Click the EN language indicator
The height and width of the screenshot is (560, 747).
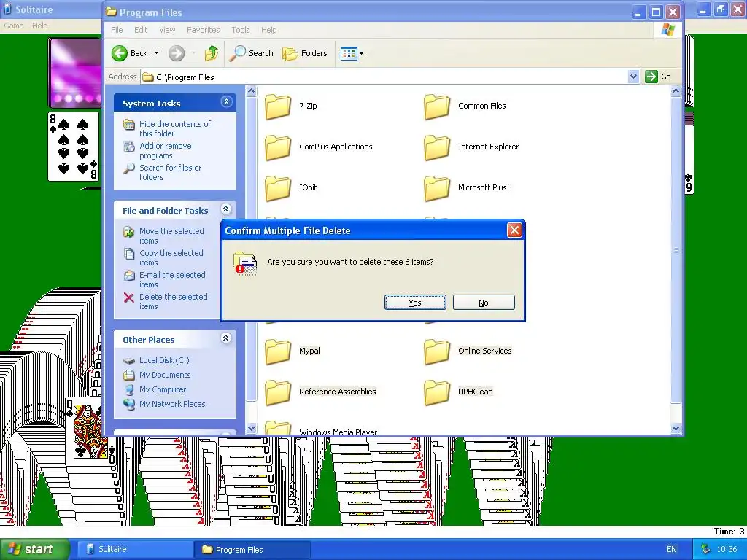click(672, 549)
